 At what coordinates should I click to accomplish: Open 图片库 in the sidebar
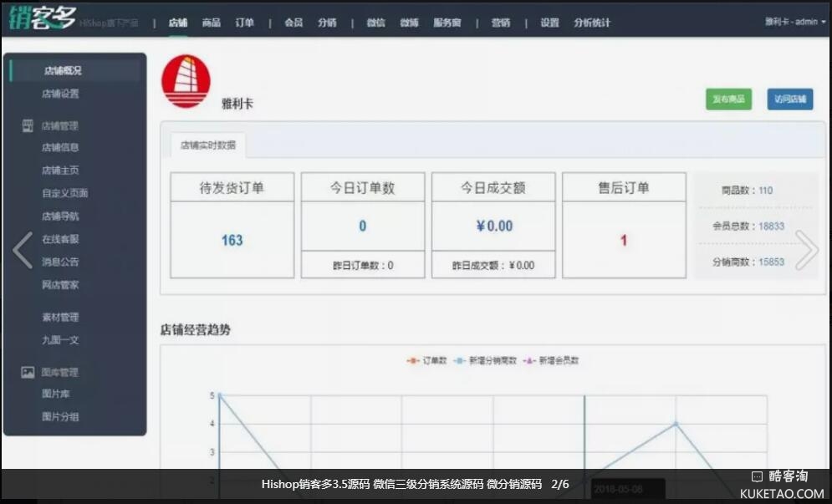[56, 394]
